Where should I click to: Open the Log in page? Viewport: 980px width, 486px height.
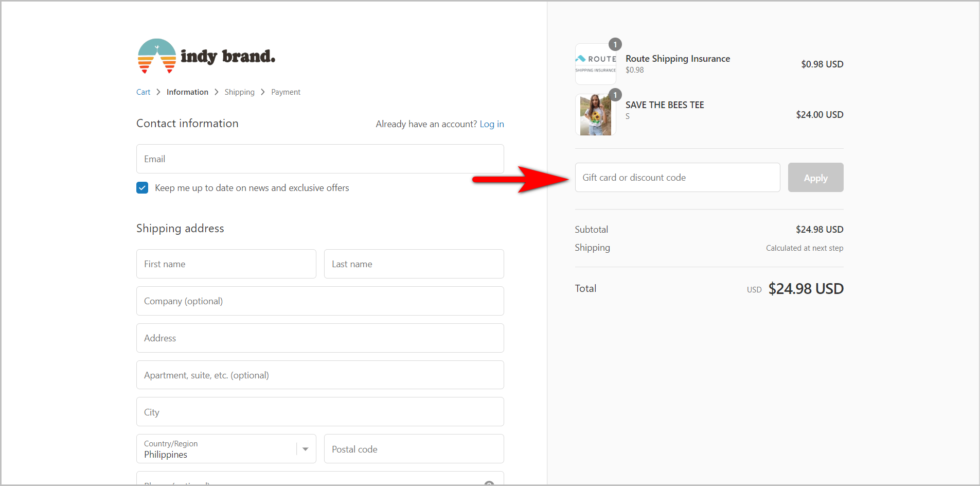(x=491, y=124)
